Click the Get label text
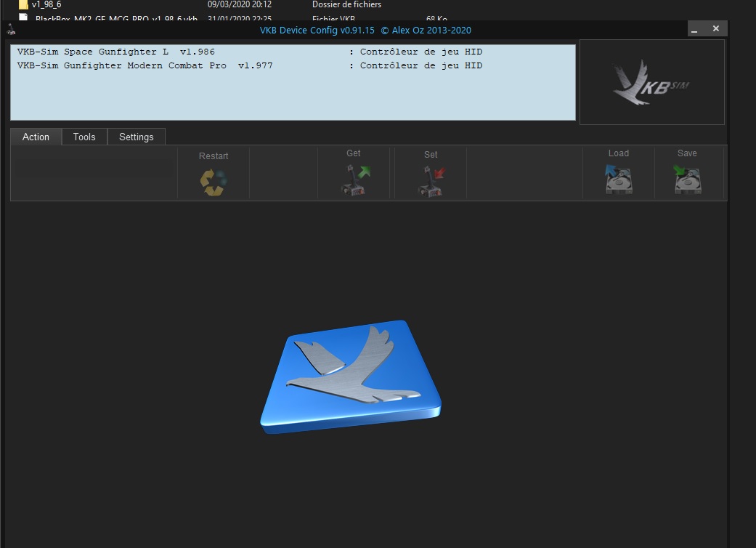This screenshot has width=756, height=548. click(x=354, y=153)
